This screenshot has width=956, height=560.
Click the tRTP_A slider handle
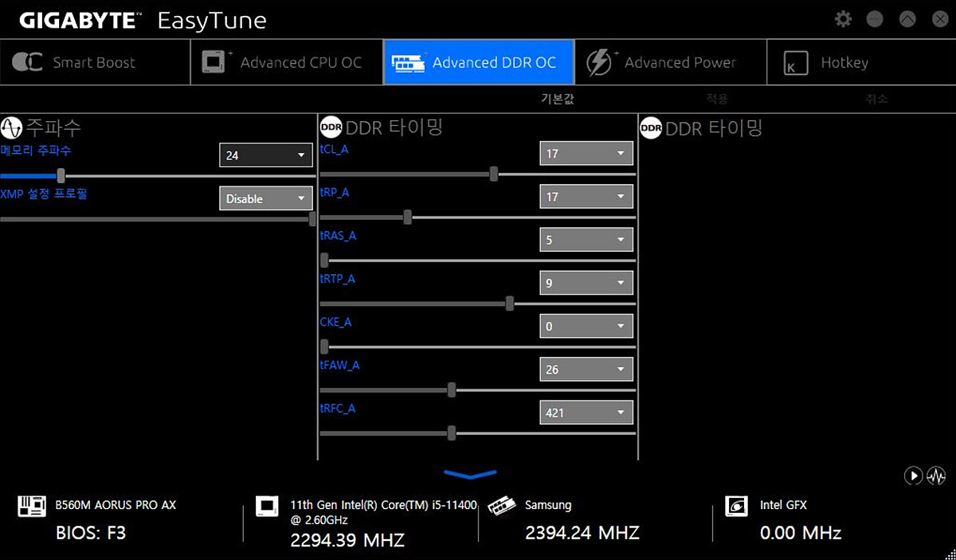(510, 303)
